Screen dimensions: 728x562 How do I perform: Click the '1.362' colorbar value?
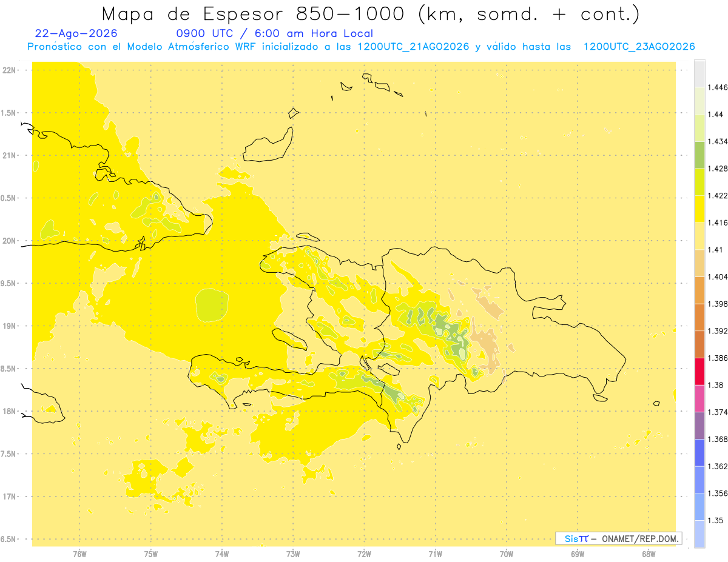tap(718, 466)
